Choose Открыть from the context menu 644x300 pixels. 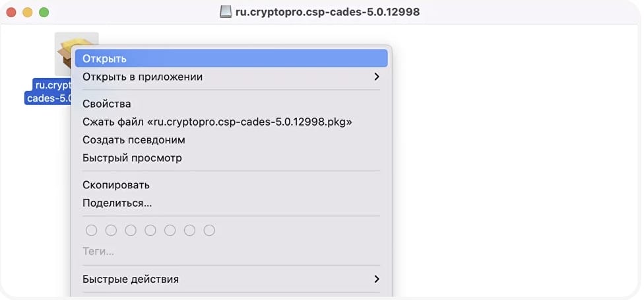point(104,59)
